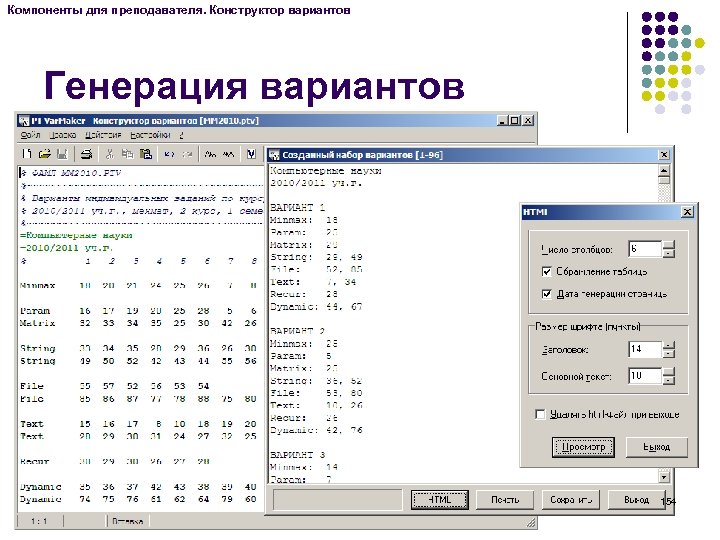Open the Настройки menu
This screenshot has height=540, width=720.
coord(150,135)
